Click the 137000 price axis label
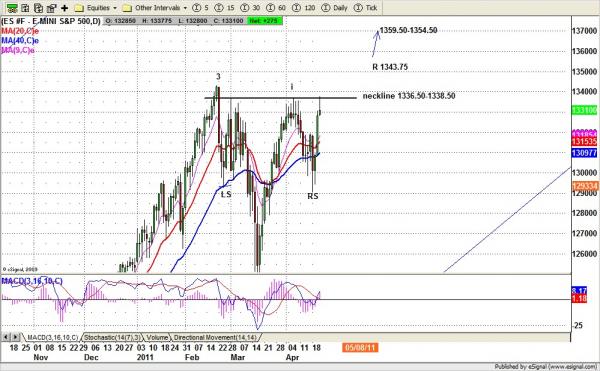The image size is (600, 371). coord(584,31)
